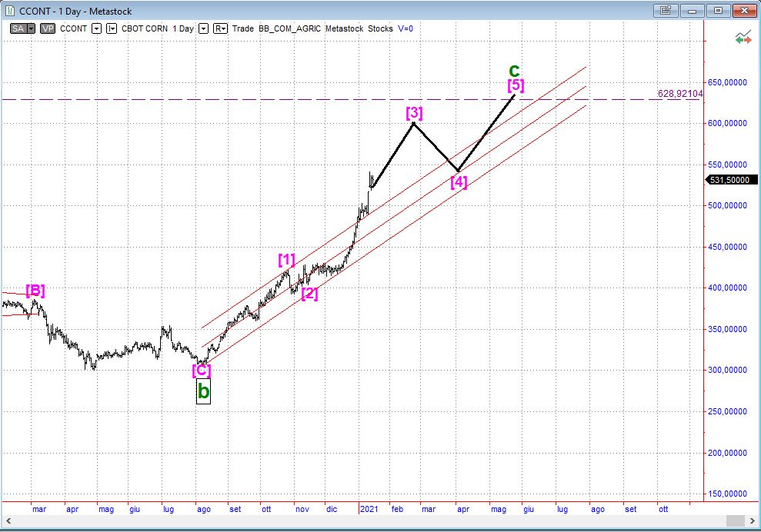Click the CCONT symbol name
761x532 pixels.
click(x=73, y=28)
